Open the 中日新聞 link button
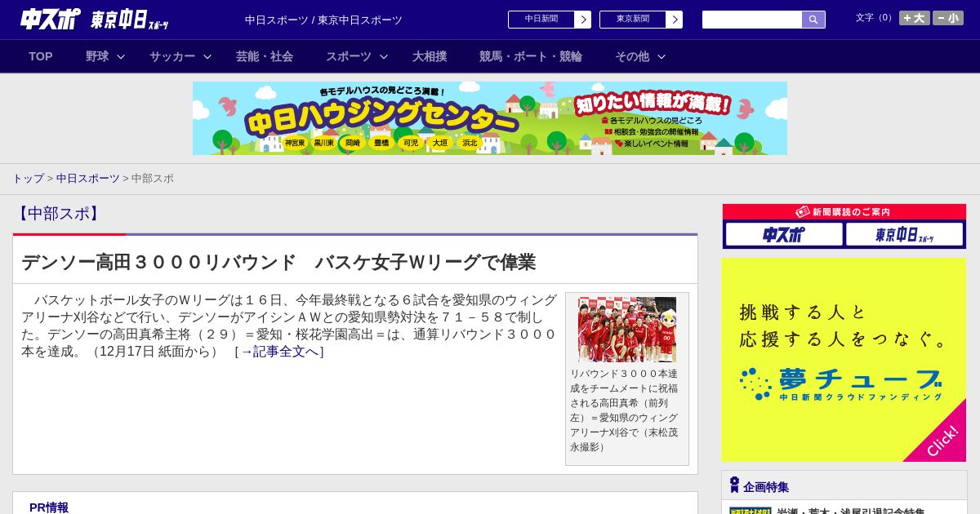Image resolution: width=980 pixels, height=514 pixels. 541,20
